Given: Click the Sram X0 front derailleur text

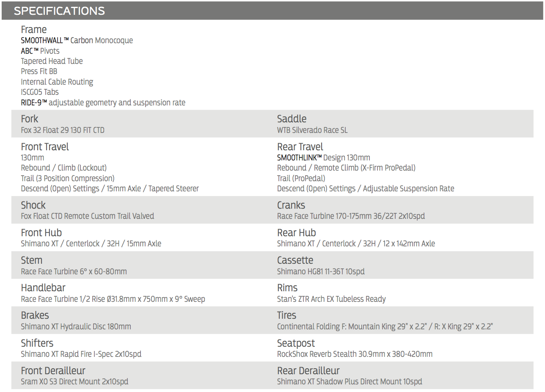Looking at the screenshot, I should coord(74,382).
